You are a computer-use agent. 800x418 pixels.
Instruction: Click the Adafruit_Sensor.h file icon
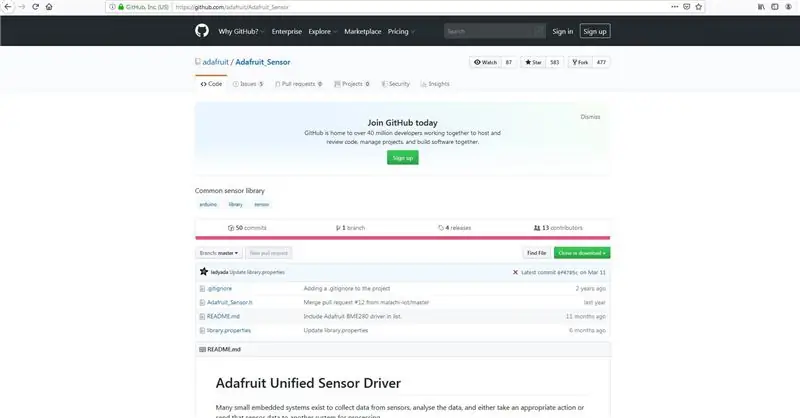pos(202,302)
